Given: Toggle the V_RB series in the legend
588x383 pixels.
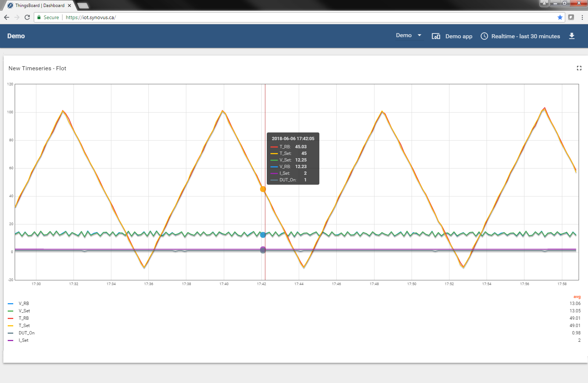Looking at the screenshot, I should (24, 304).
